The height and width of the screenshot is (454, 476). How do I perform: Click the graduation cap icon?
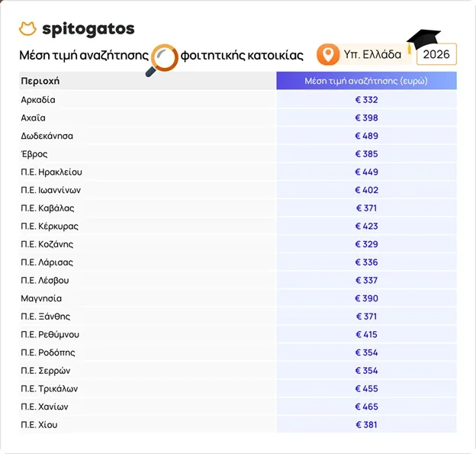(x=423, y=40)
